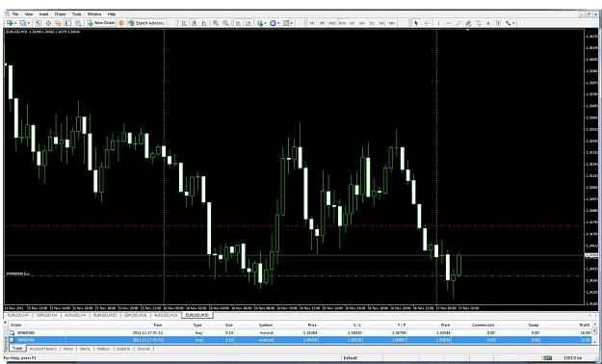Select the Cursor arrow tool
This screenshot has height=364, width=602.
[416, 23]
